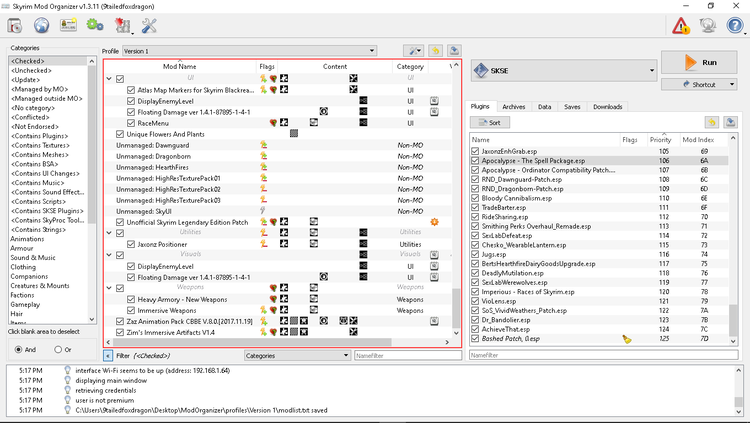This screenshot has height=423, width=750.
Task: Click lightning flag on Unmanaged: SkyUI row
Action: pyautogui.click(x=263, y=211)
